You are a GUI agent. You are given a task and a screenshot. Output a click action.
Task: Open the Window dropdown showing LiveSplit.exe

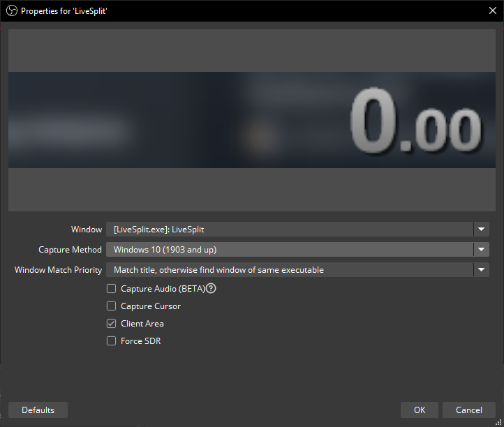(x=297, y=230)
